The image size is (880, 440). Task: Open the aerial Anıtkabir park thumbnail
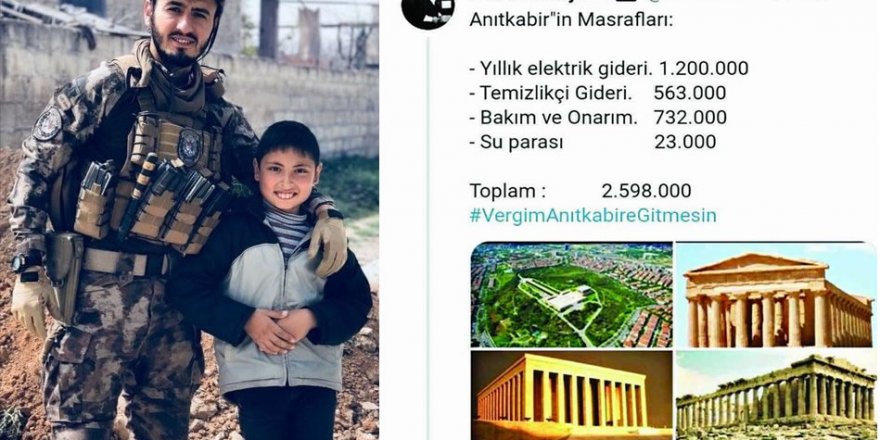coord(571,295)
